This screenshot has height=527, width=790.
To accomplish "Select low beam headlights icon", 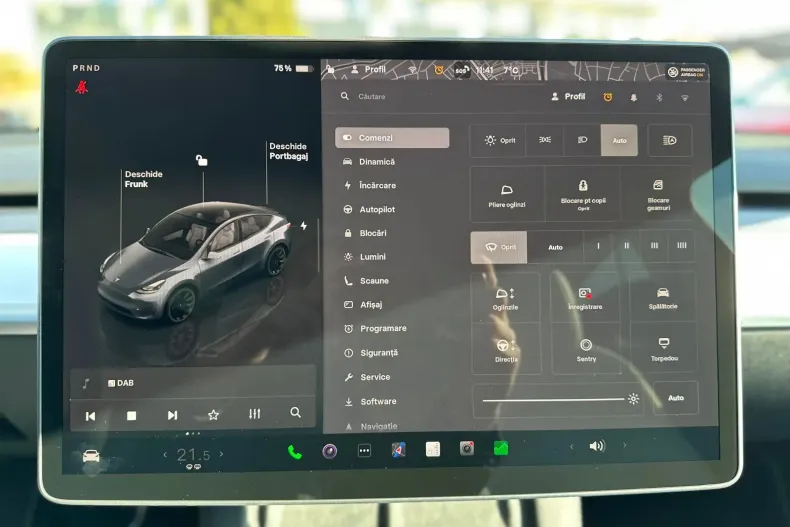I will click(582, 140).
